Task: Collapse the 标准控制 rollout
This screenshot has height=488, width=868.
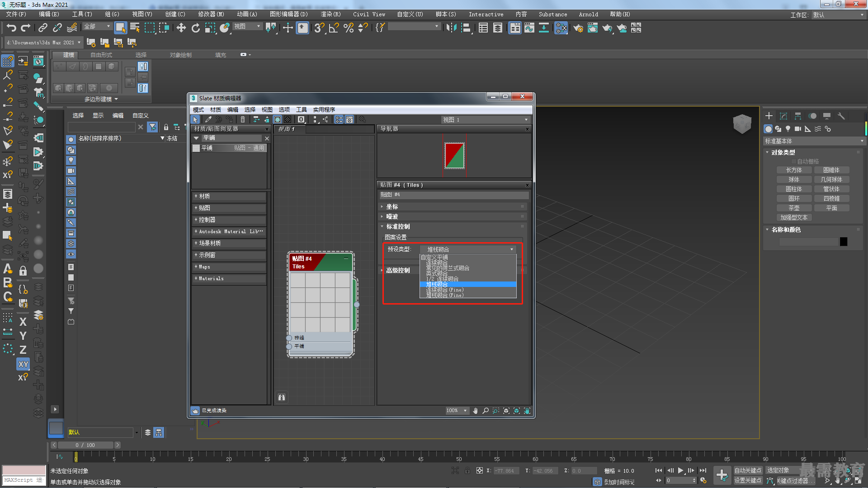Action: click(x=453, y=226)
